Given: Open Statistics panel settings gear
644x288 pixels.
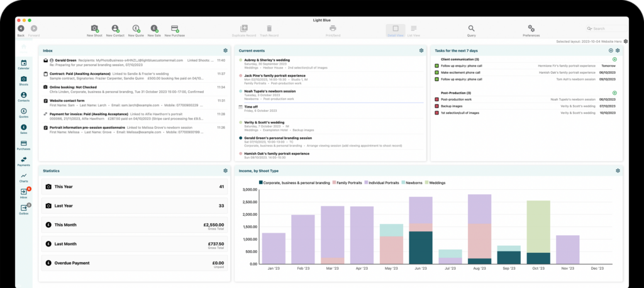Looking at the screenshot, I should (225, 170).
